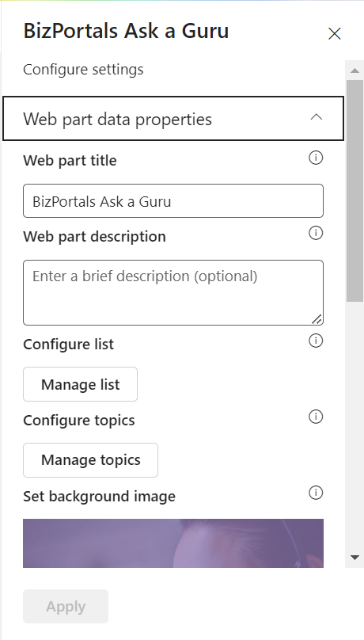Show info for Web part description
This screenshot has width=364, height=640.
pyautogui.click(x=316, y=233)
